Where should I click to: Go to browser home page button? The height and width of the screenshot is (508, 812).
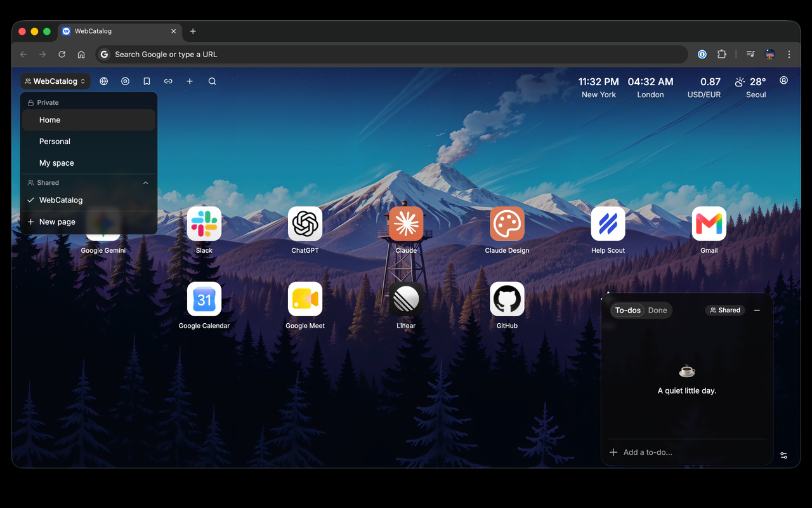tap(81, 55)
